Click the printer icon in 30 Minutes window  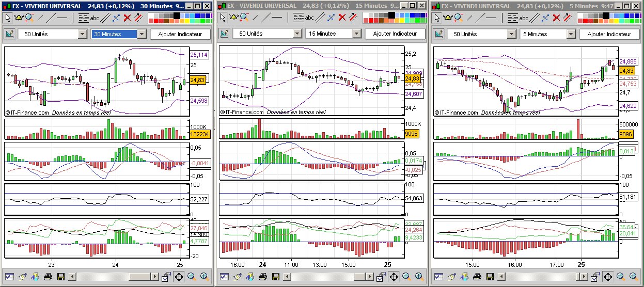(48, 277)
